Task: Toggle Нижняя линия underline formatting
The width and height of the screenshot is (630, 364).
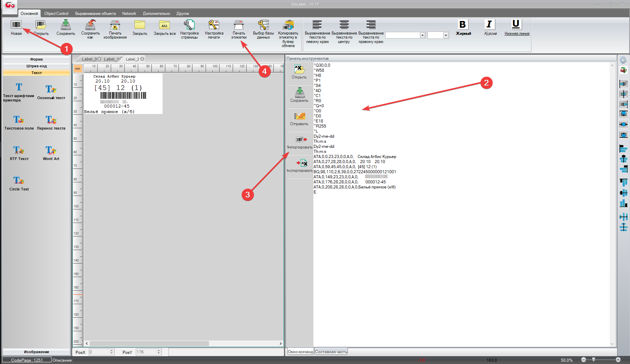Action: pyautogui.click(x=516, y=24)
